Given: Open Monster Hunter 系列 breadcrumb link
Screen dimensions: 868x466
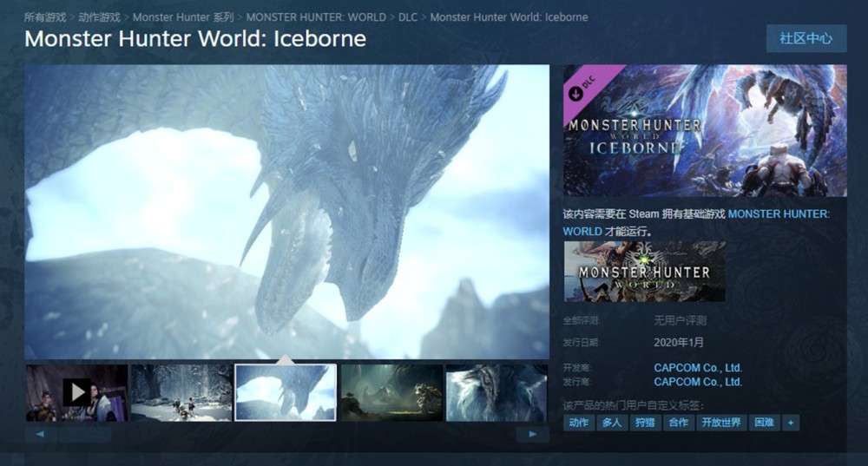Looking at the screenshot, I should (182, 17).
